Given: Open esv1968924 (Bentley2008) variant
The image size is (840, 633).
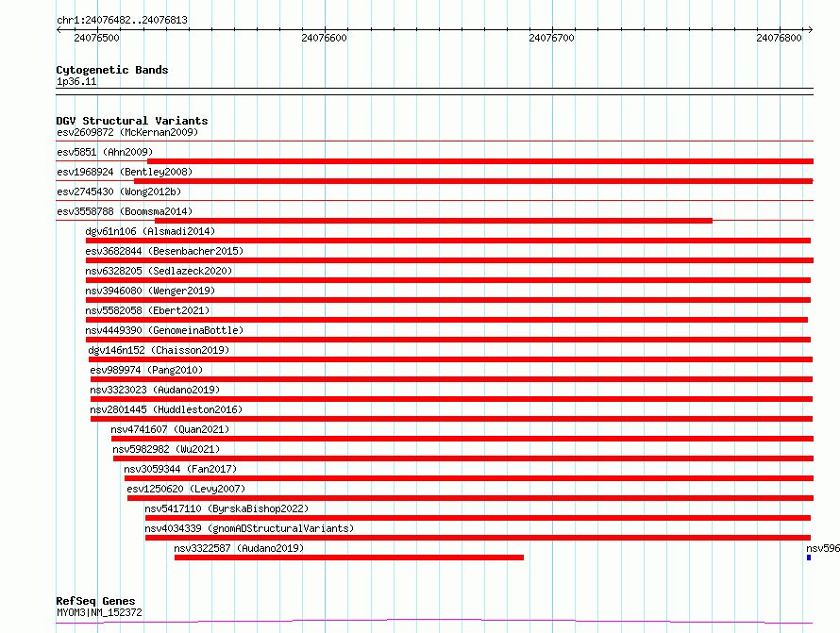Looking at the screenshot, I should [125, 172].
